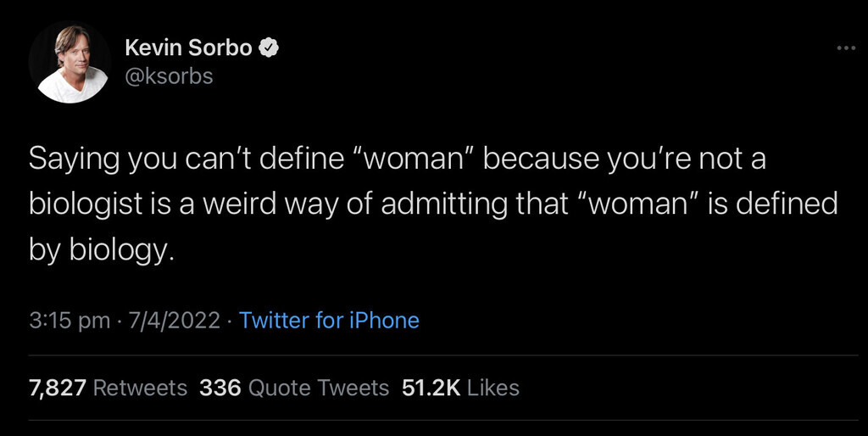Click the display name Kevin Sorbo
Screen dimensions: 868x436
click(188, 48)
